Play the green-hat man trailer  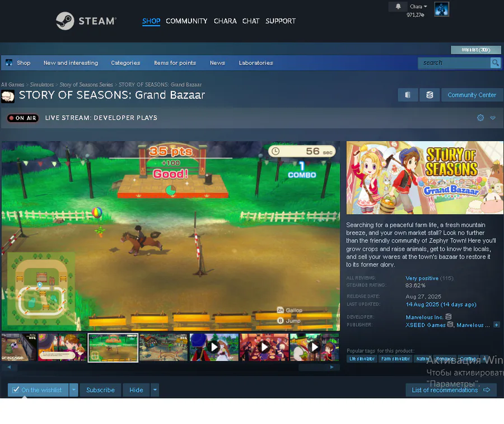point(314,347)
